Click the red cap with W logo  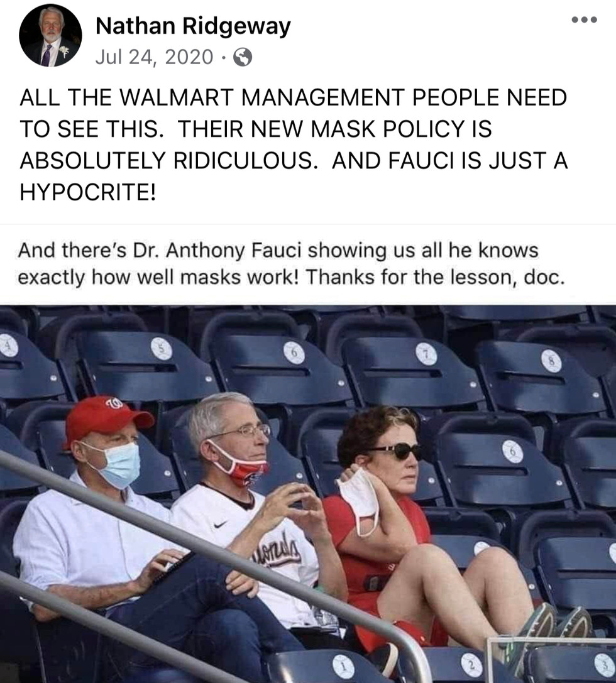pyautogui.click(x=108, y=419)
